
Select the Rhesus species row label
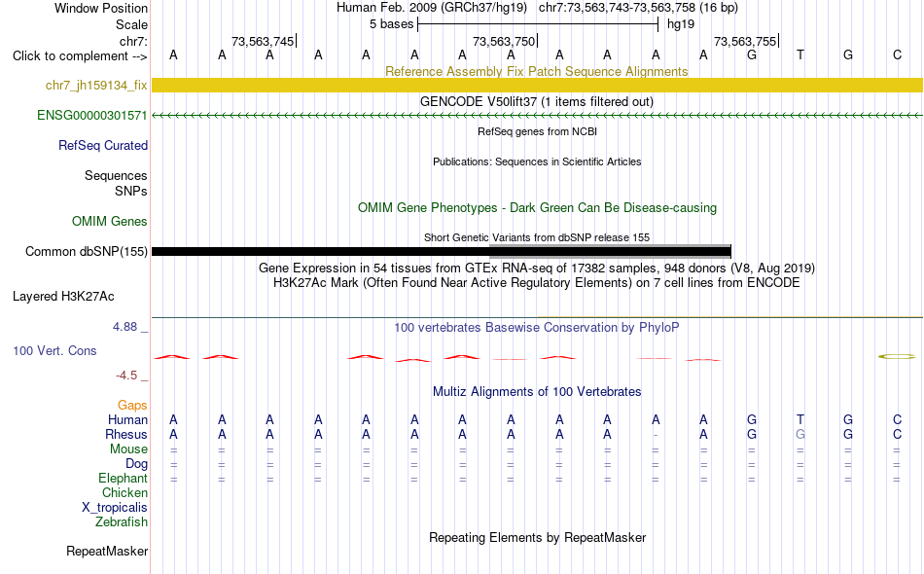126,435
